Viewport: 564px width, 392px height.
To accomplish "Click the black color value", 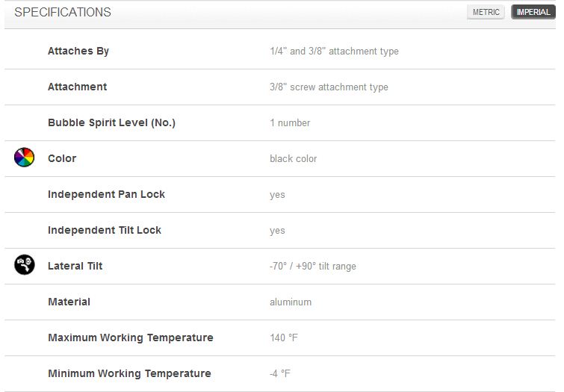I will [x=293, y=158].
